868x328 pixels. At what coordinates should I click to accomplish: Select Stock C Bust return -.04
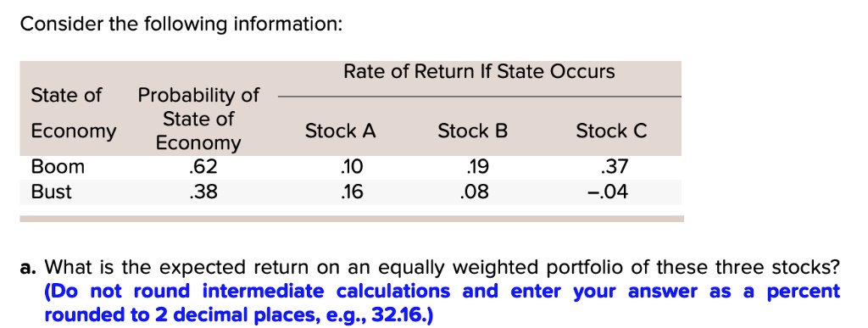tap(609, 192)
